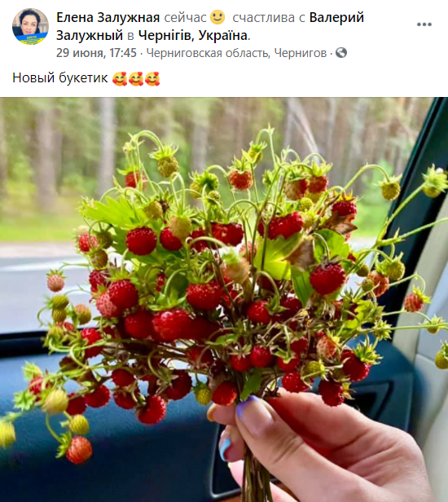Screen dimensions: 448x502
Task: Click the 29 июня, 17:45 timestamp
Action: (96, 52)
